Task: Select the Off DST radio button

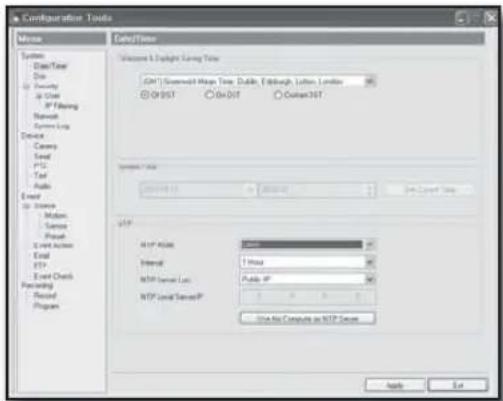Action: 145,95
